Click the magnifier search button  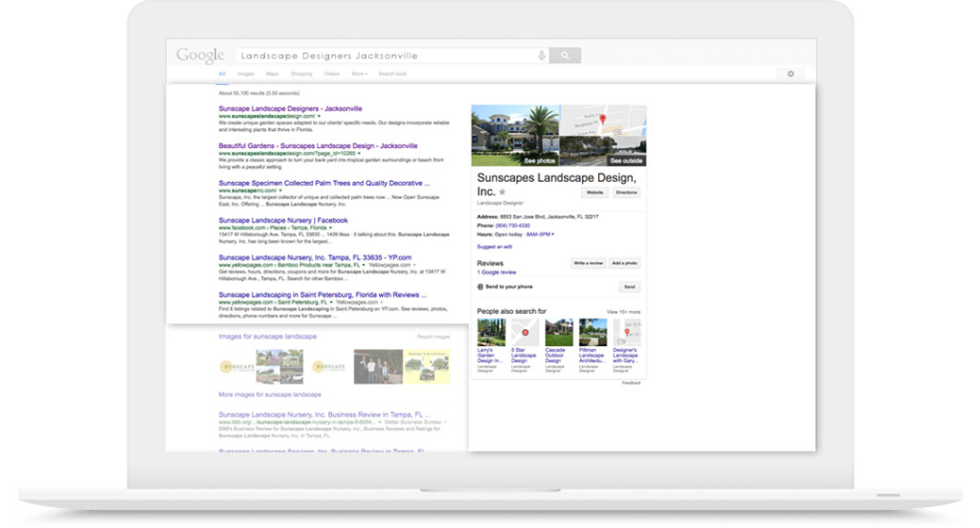coord(565,55)
